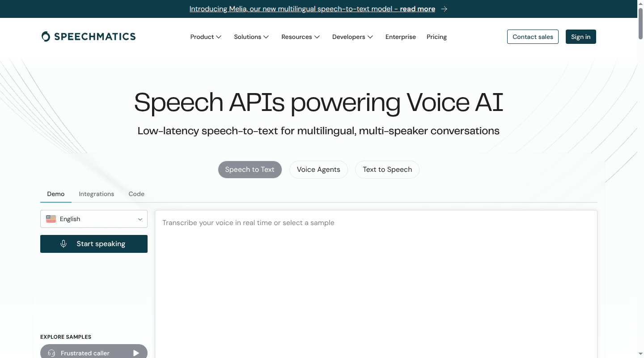Click the Speechmatics logo

tap(89, 37)
